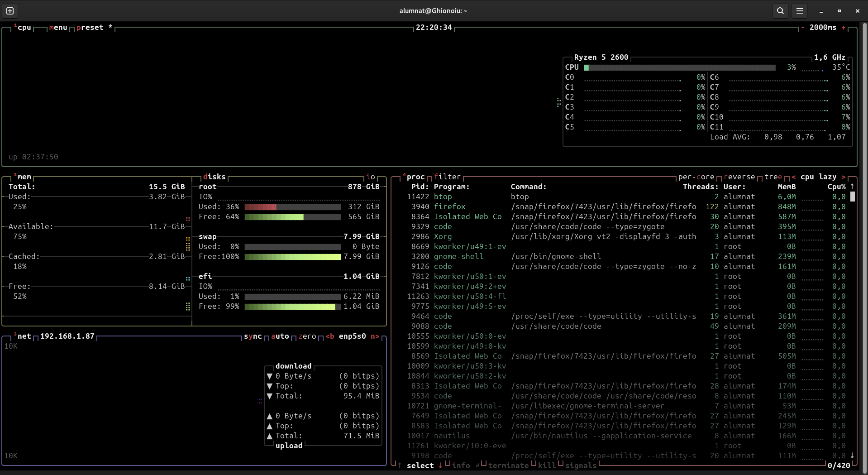Open the terminal search icon
This screenshot has width=868, height=475.
(x=780, y=11)
